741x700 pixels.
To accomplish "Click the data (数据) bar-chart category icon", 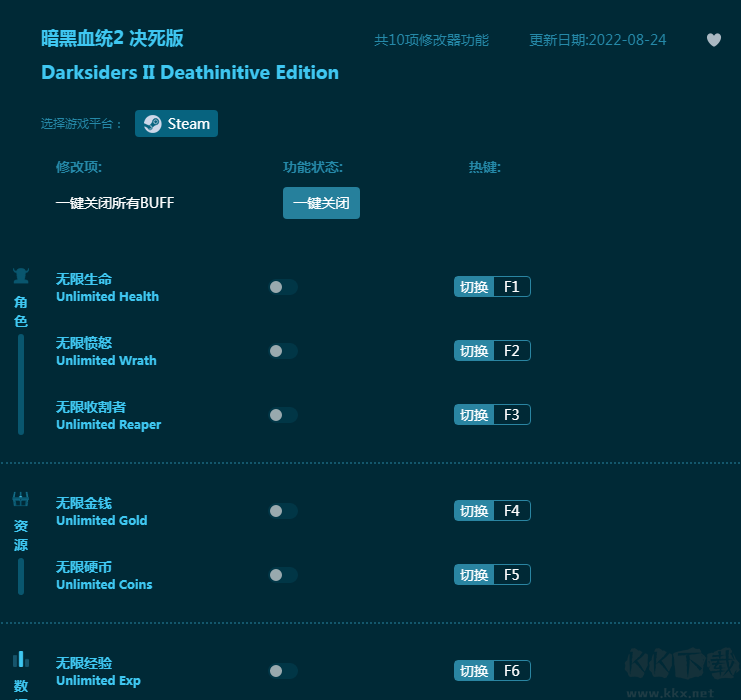I will click(20, 659).
